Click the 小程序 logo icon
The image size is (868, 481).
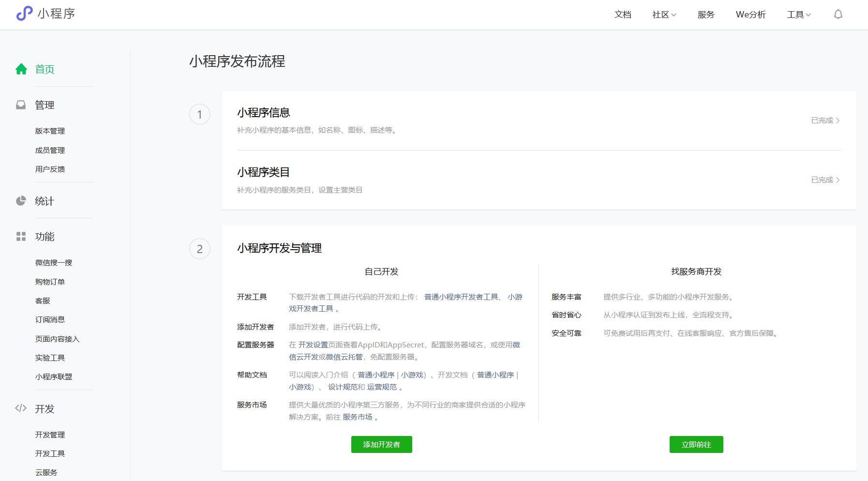(x=24, y=14)
